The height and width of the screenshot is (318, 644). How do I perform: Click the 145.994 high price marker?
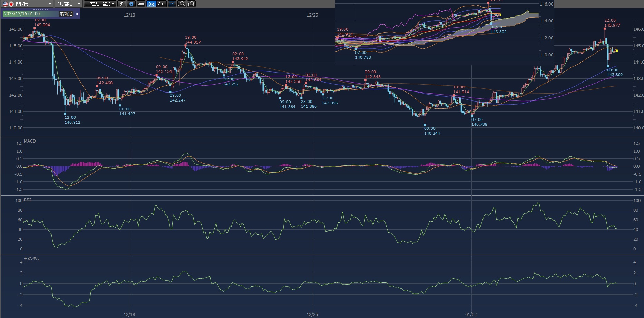(x=42, y=25)
